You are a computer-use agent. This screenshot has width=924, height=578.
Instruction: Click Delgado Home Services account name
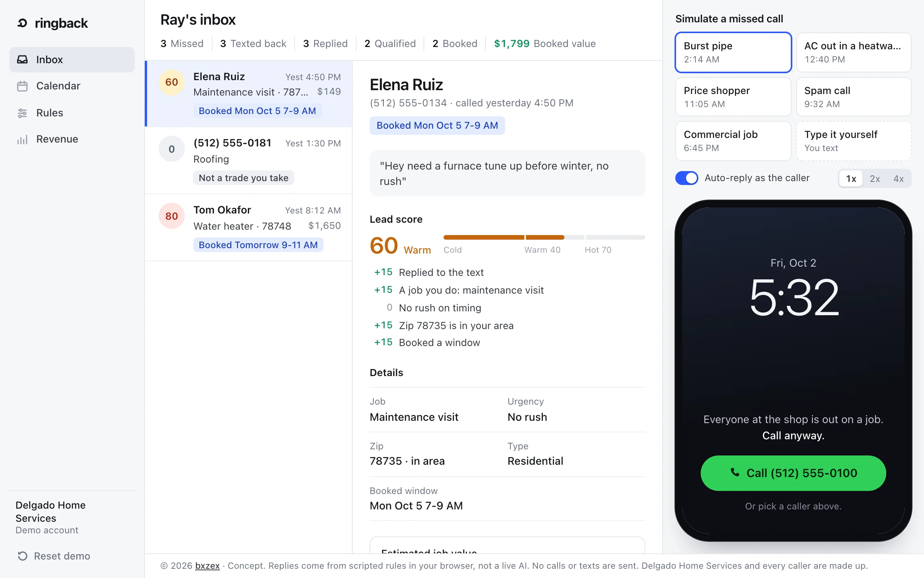click(x=50, y=512)
